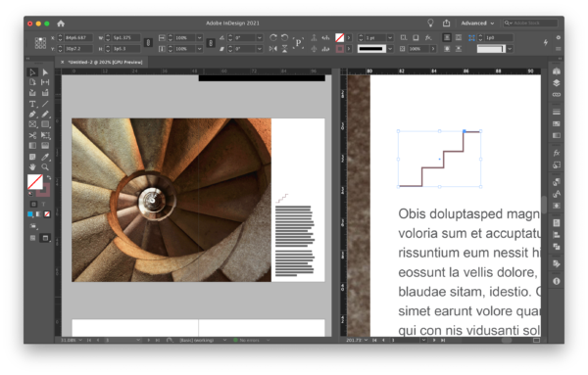Select the Rectangle Frame tool
This screenshot has height=375, width=588.
[32, 124]
